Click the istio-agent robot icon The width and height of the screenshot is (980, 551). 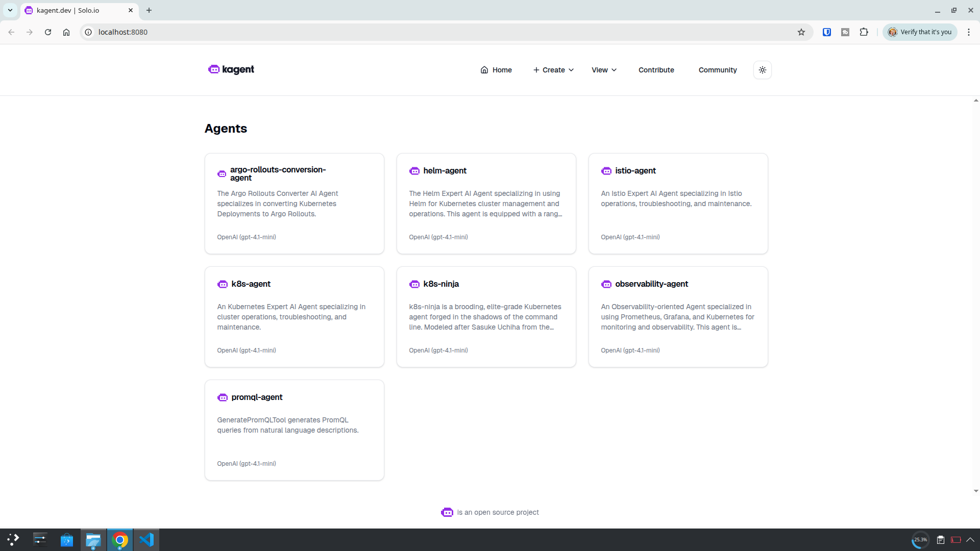click(x=606, y=171)
